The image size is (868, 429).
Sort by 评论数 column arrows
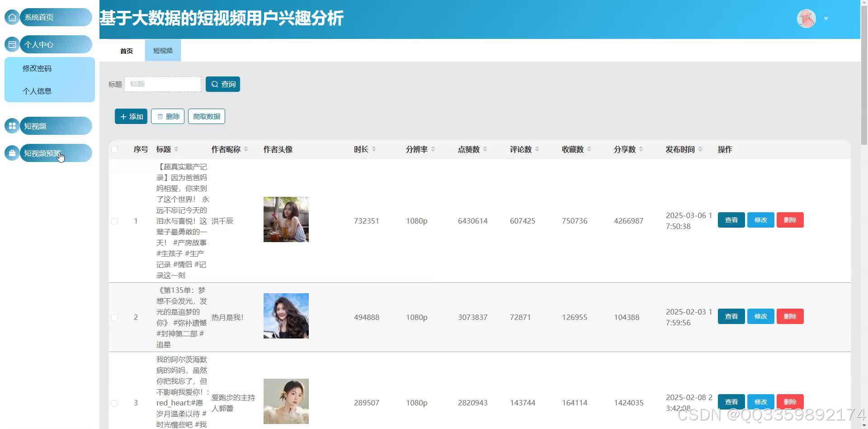click(x=537, y=149)
